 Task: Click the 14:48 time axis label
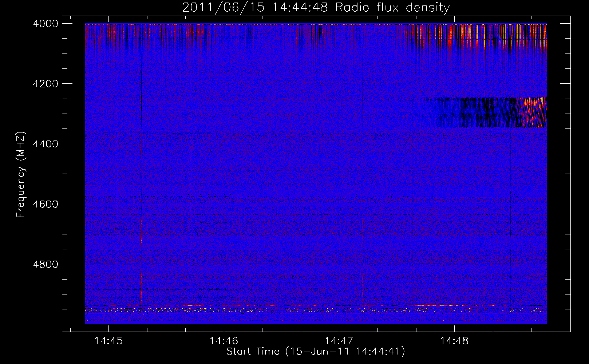454,341
